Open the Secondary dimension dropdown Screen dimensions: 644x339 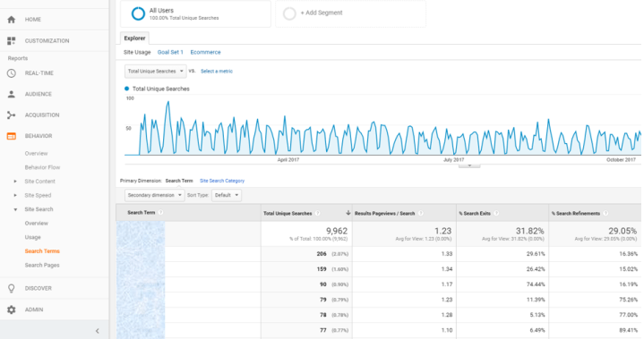(x=154, y=195)
